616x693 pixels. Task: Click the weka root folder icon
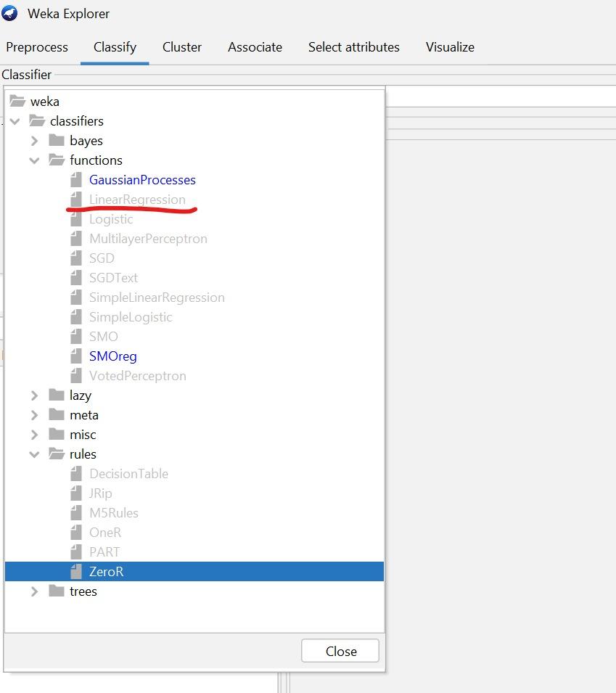point(17,101)
